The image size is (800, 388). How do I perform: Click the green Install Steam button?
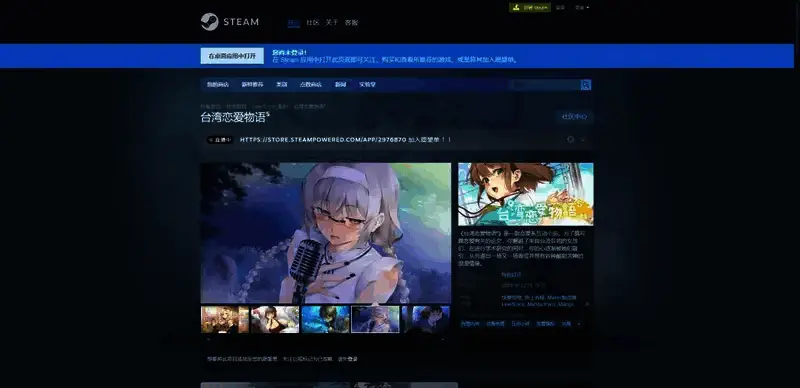click(530, 8)
